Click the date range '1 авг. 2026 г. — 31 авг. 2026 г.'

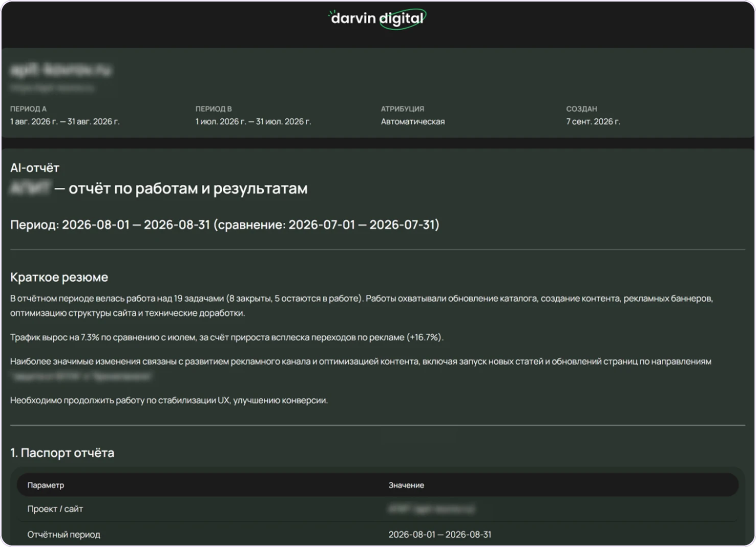coord(65,121)
